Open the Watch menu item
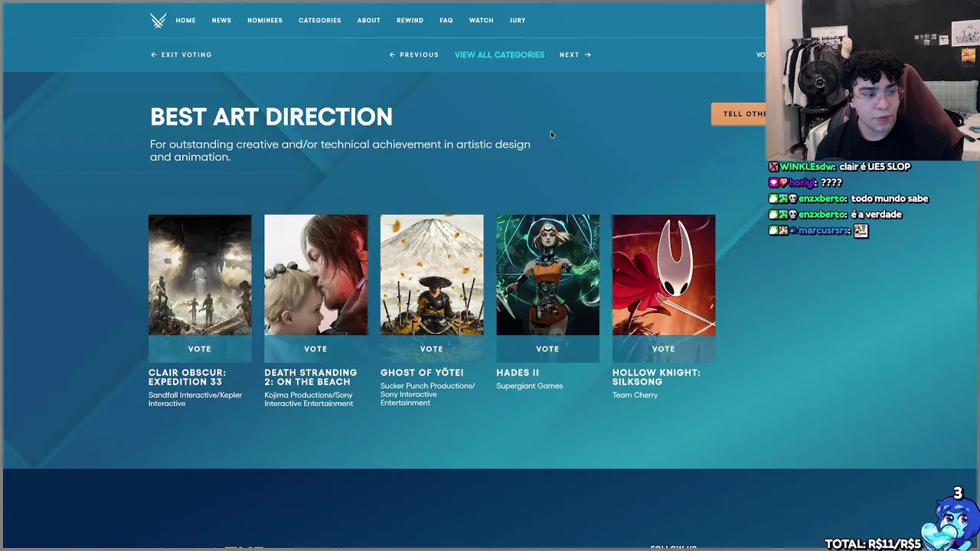This screenshot has width=980, height=551. (x=481, y=21)
